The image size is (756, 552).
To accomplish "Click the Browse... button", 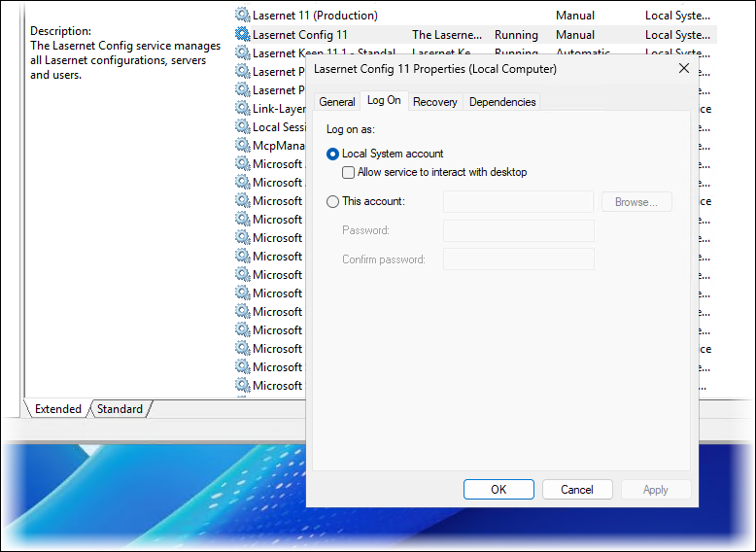I will [x=636, y=202].
